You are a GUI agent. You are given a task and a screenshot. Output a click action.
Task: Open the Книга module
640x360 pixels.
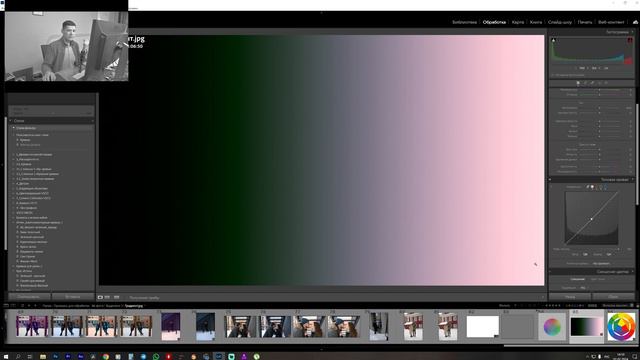(536, 22)
